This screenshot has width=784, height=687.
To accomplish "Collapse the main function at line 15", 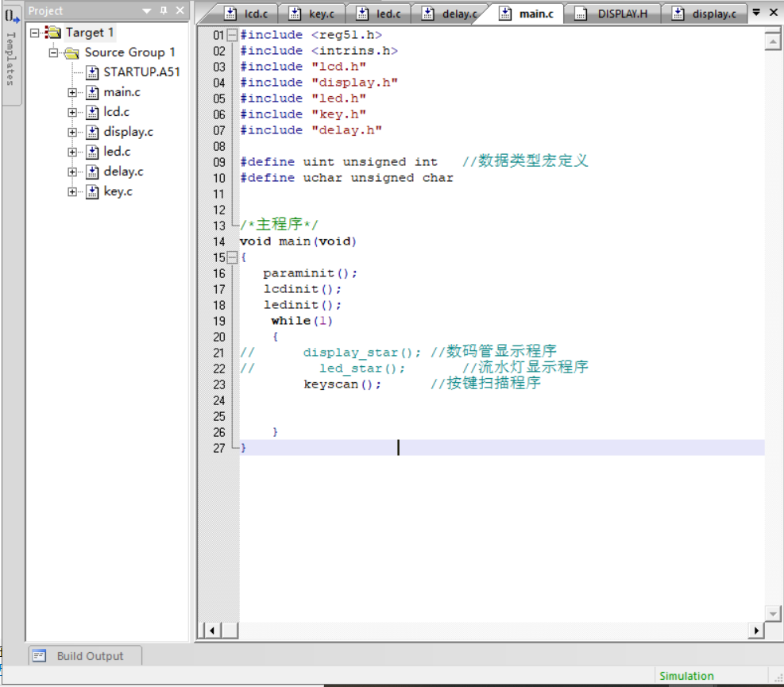I will pyautogui.click(x=232, y=258).
